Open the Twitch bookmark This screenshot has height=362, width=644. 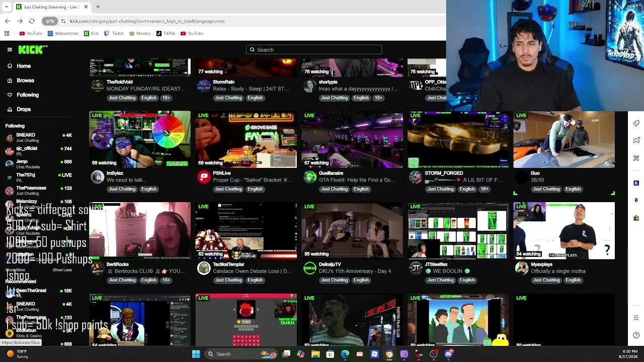(114, 33)
